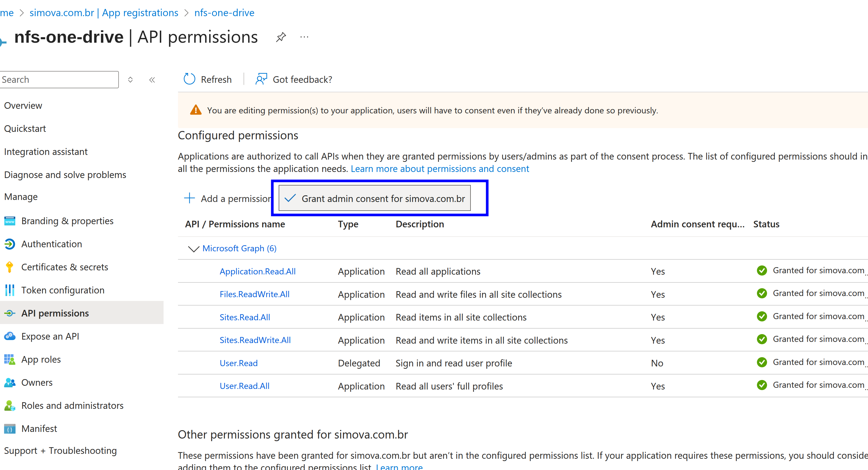Collapse the Microsoft Graph (6) group
868x470 pixels.
pyautogui.click(x=193, y=249)
